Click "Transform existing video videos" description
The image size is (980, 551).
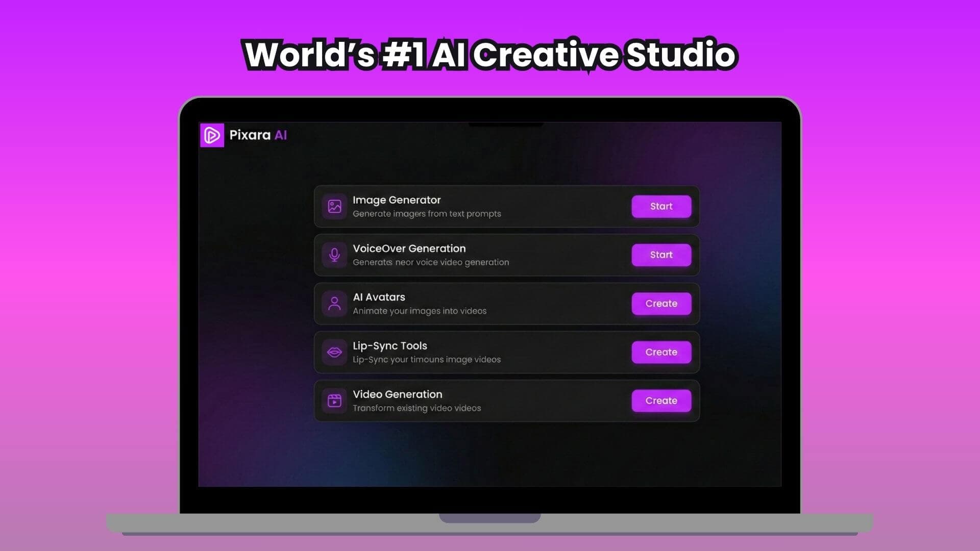click(417, 408)
